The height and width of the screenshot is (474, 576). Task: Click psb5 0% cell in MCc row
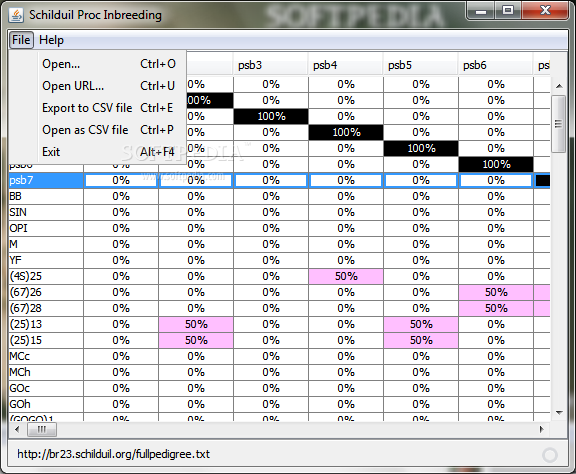421,356
